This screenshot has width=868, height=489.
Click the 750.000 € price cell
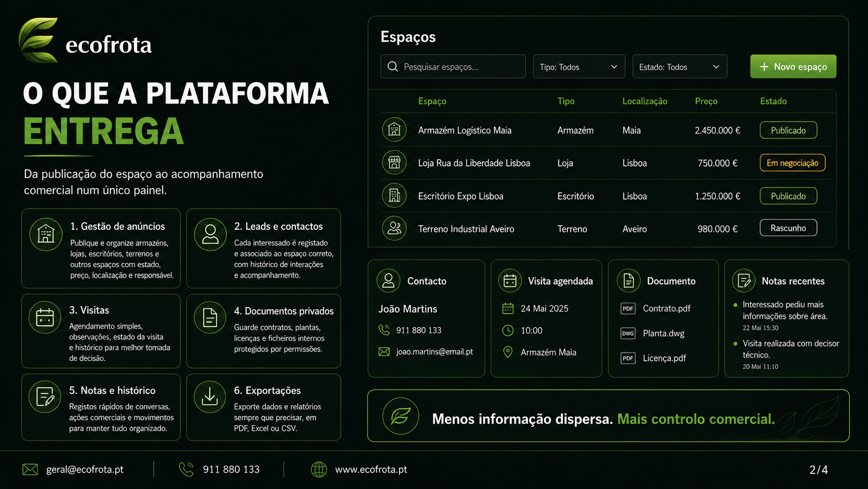[717, 163]
